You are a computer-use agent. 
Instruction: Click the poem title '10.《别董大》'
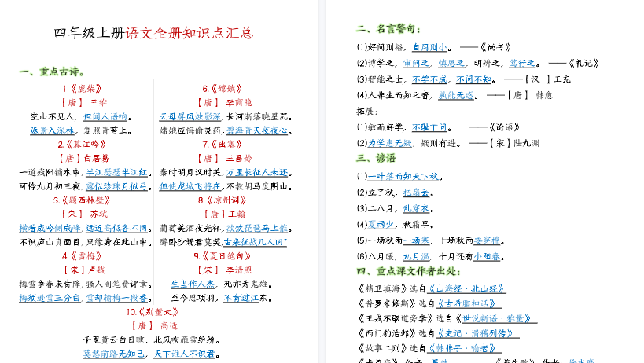153,312
